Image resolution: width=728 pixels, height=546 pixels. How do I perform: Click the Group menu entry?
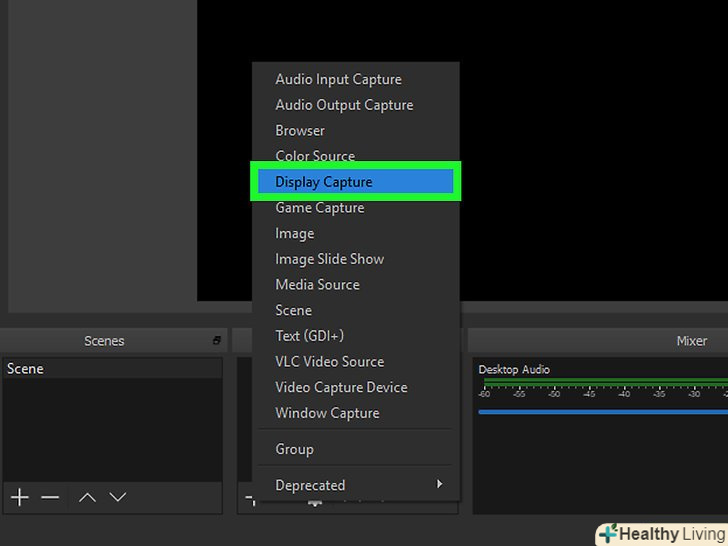tap(295, 449)
